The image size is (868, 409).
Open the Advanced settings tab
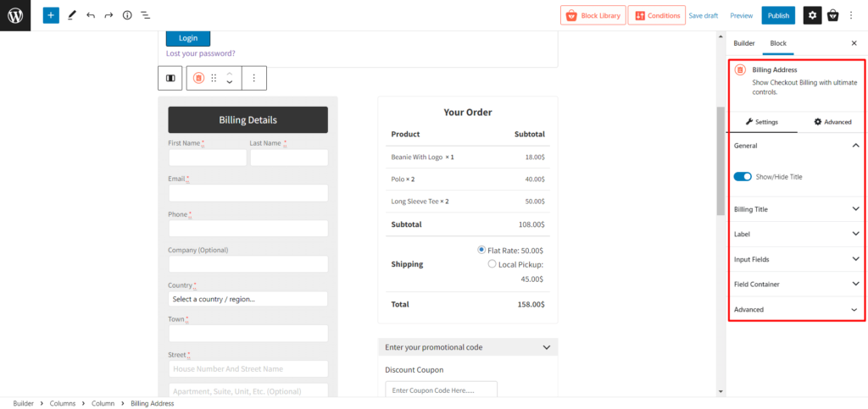832,122
